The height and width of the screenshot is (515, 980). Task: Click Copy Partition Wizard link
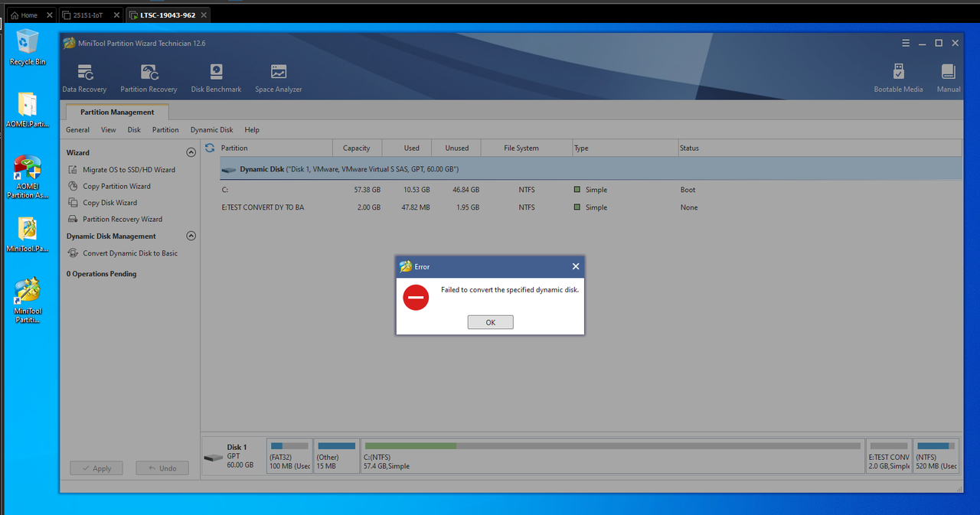click(117, 186)
